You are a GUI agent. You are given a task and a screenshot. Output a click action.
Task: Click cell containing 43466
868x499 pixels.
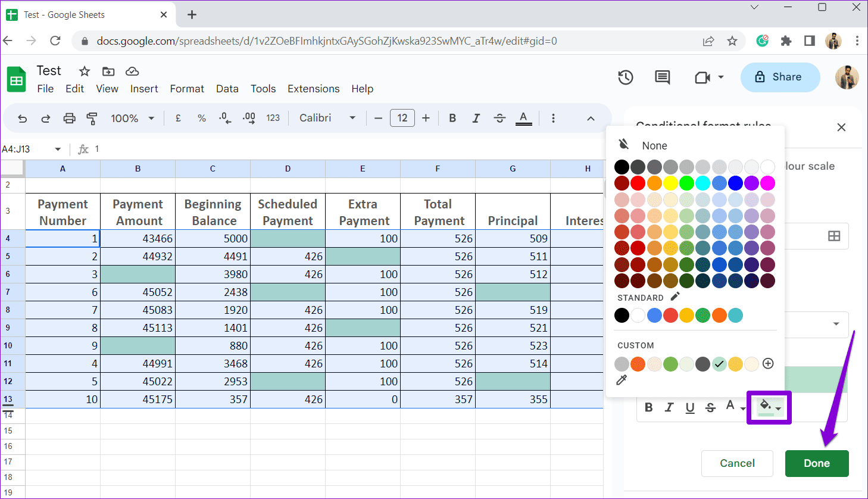[138, 238]
